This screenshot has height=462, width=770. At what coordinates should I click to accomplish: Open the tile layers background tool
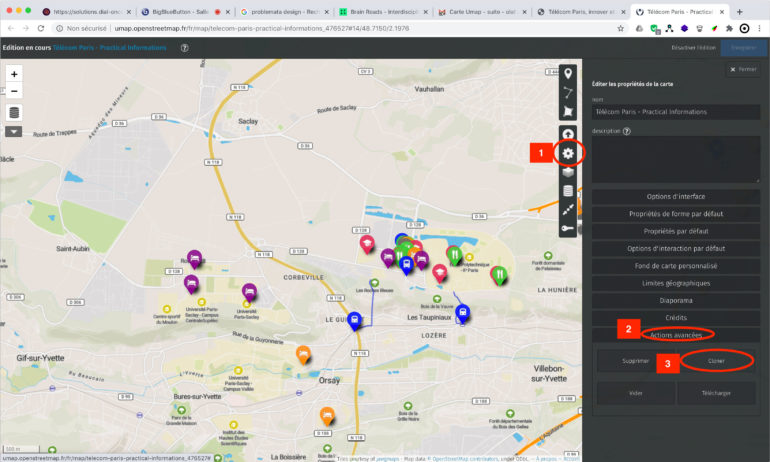tap(568, 172)
